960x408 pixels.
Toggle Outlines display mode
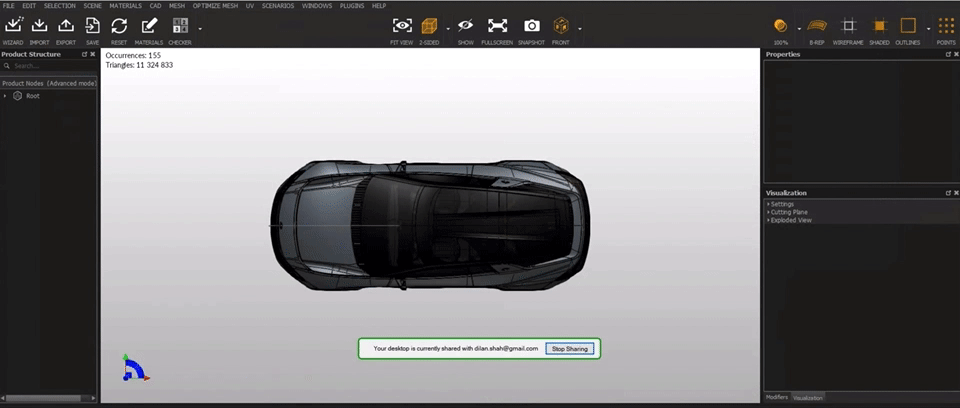click(x=907, y=27)
